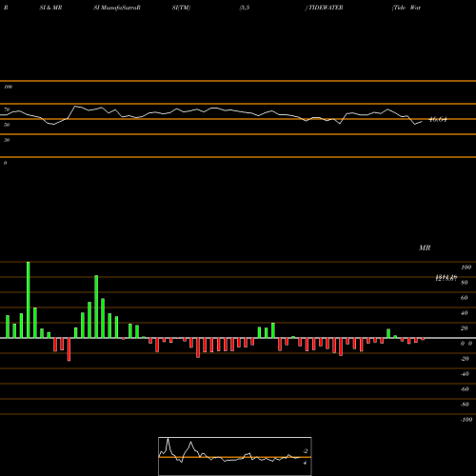The image size is (476, 476).
Task: Click the 'MR' panel label
Action: tap(425, 248)
